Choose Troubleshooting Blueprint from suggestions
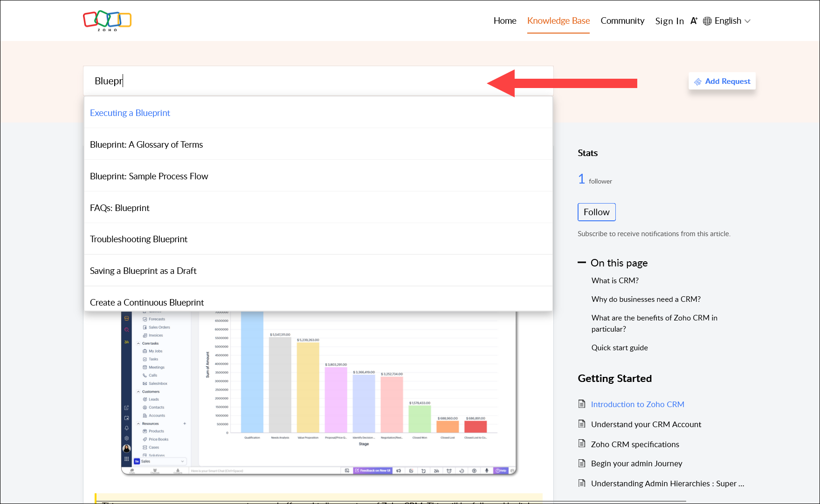The image size is (820, 504). point(138,239)
